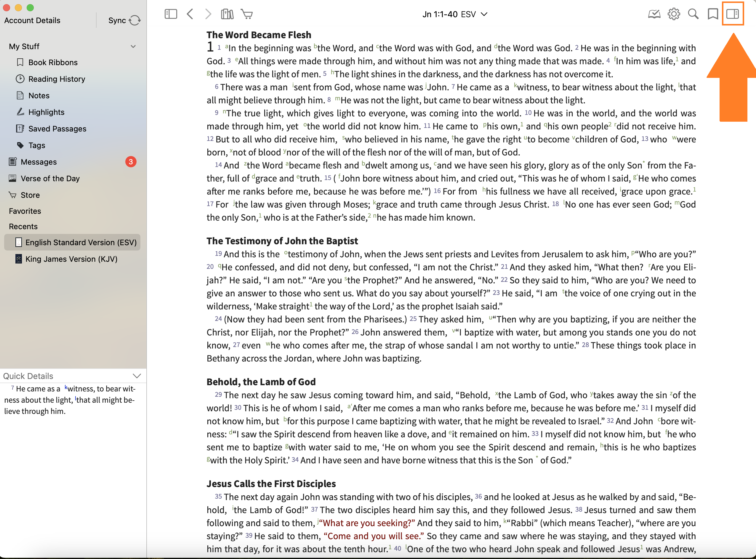
Task: Open the Highlights list
Action: 47,112
